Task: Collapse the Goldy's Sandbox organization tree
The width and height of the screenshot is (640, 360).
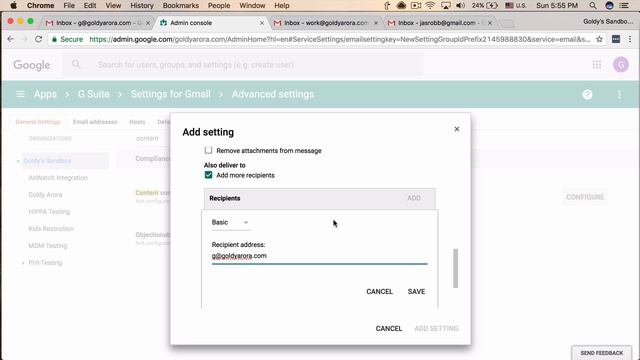Action: click(18, 161)
